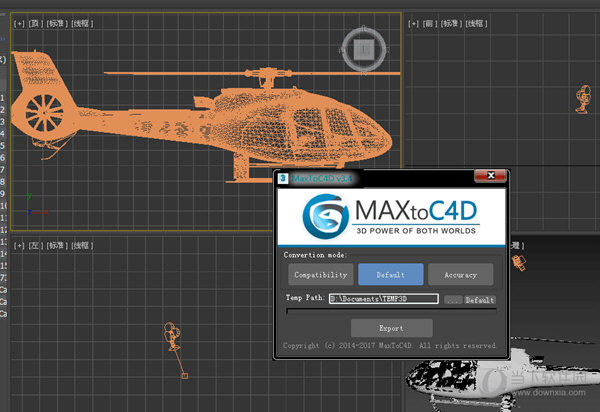Click the 'Temp Path:' label
Viewport: 600px width, 412px height.
click(x=305, y=298)
